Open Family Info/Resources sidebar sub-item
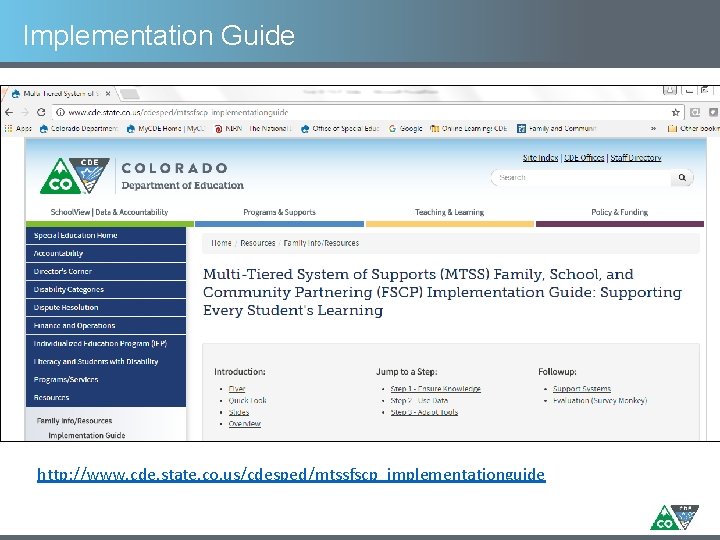Image resolution: width=720 pixels, height=540 pixels. (74, 421)
